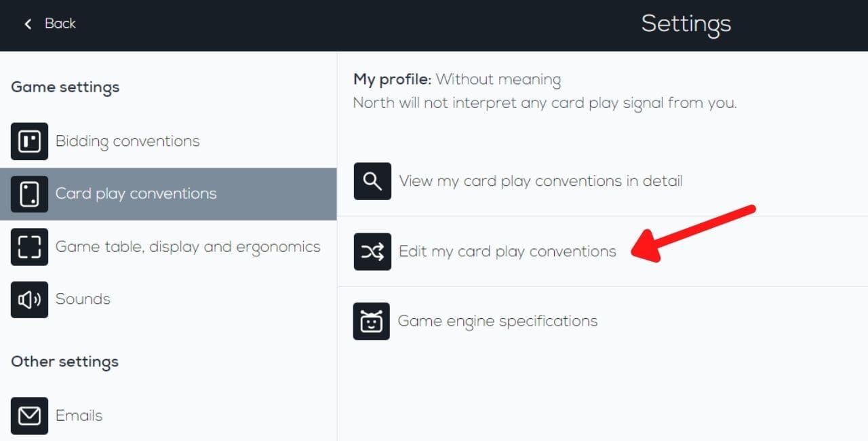The image size is (868, 441).
Task: Go to Emails settings
Action: 78,415
